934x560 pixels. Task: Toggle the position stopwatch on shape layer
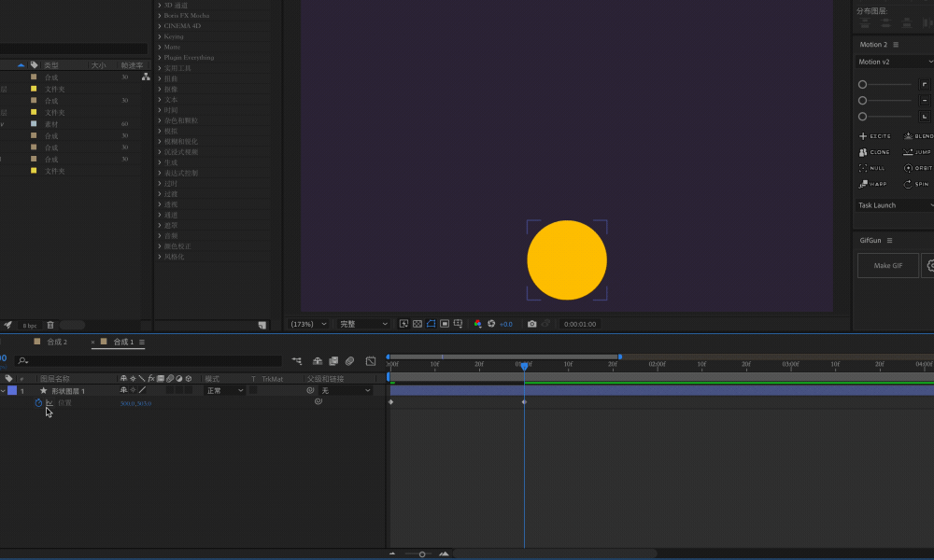38,403
